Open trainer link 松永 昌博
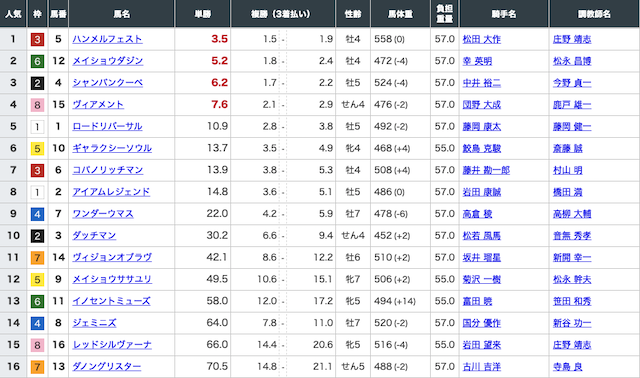 572,61
